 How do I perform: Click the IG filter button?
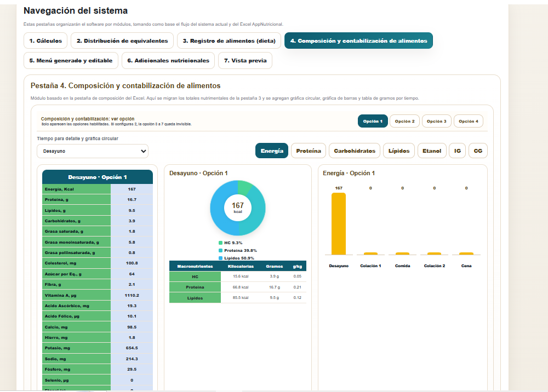tap(458, 151)
